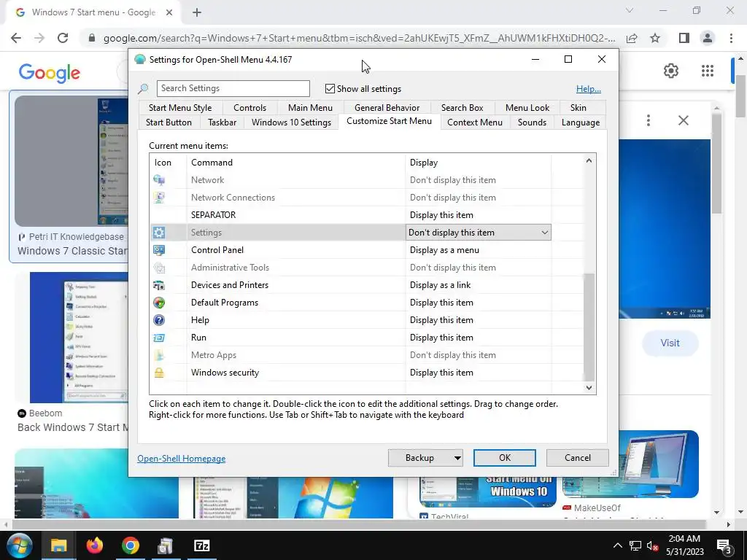Click the Metro Apps row icon
This screenshot has width=747, height=560.
[159, 355]
